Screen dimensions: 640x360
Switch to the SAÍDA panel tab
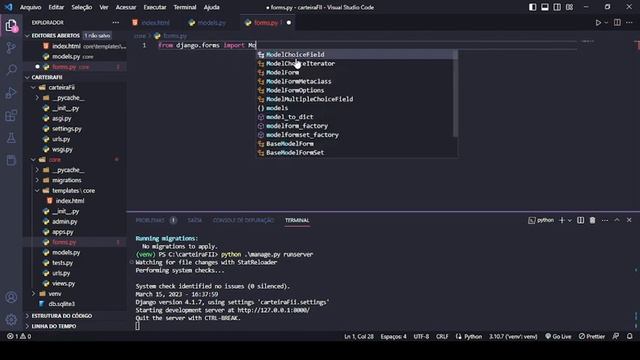tap(195, 220)
